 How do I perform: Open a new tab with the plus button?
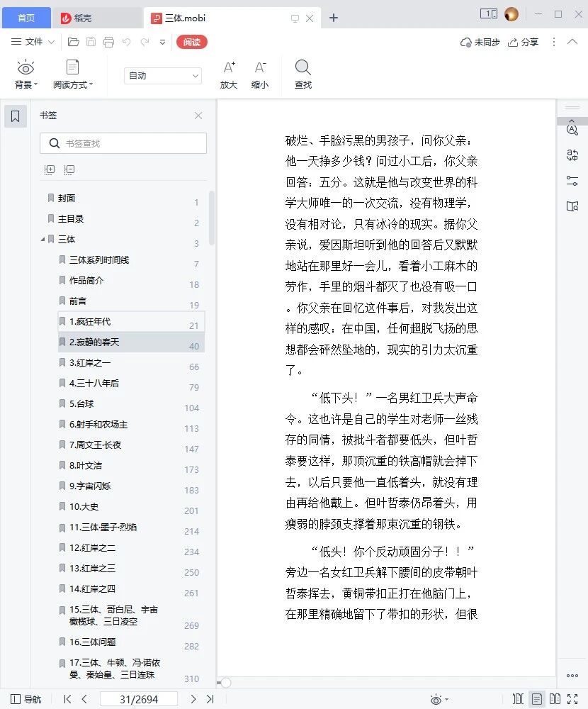coord(334,18)
